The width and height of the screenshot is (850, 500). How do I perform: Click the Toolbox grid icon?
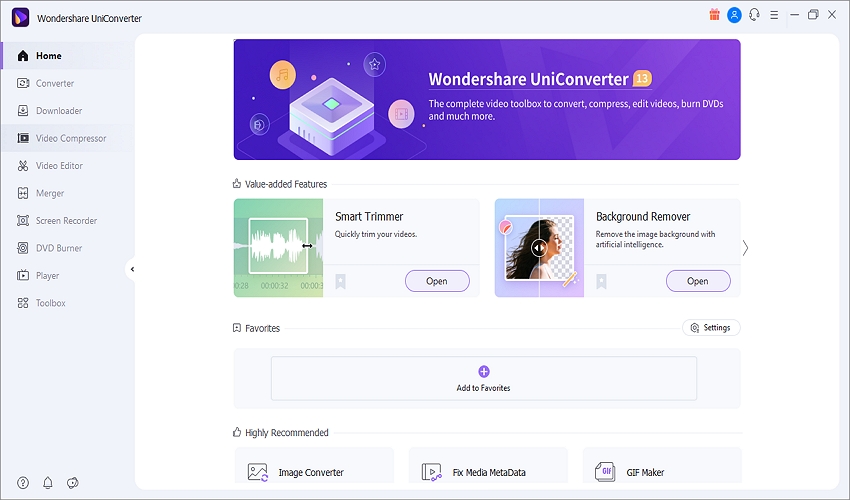tap(23, 303)
